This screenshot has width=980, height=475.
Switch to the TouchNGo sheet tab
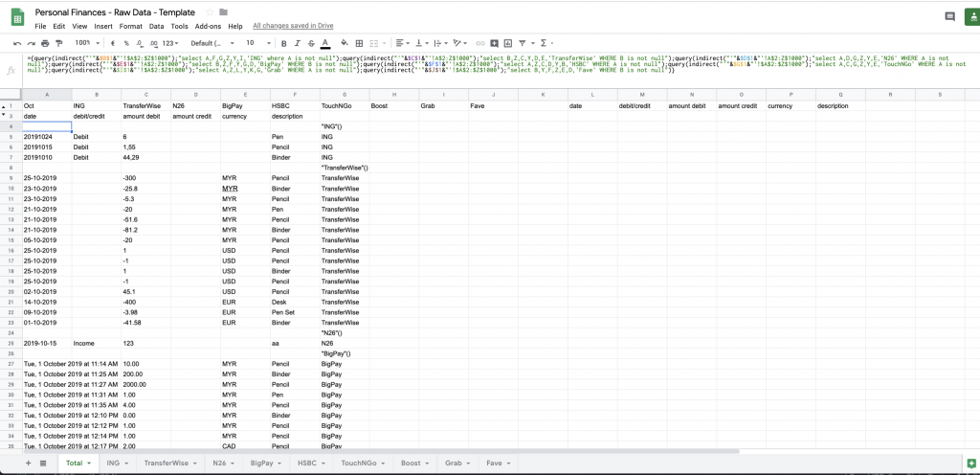(363, 464)
